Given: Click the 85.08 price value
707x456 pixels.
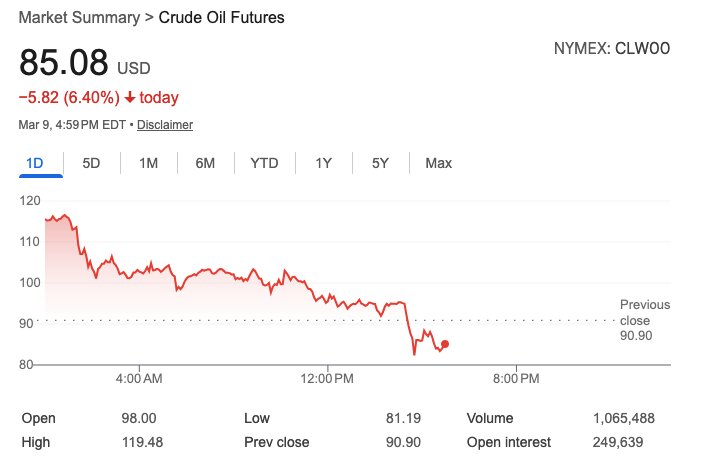Looking at the screenshot, I should pyautogui.click(x=64, y=63).
